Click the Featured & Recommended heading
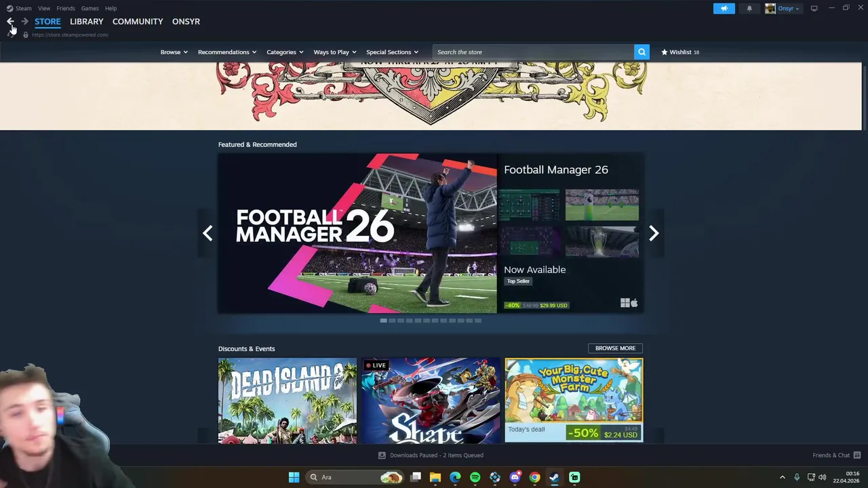 tap(258, 144)
